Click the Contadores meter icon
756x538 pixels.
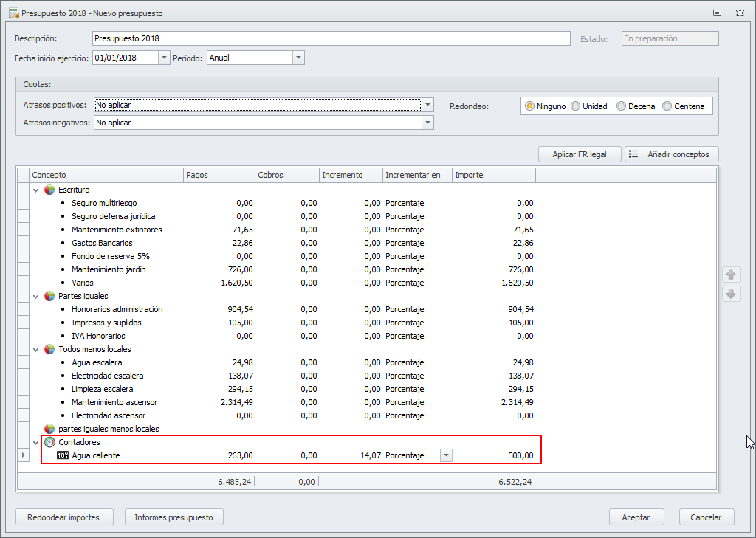(x=49, y=442)
